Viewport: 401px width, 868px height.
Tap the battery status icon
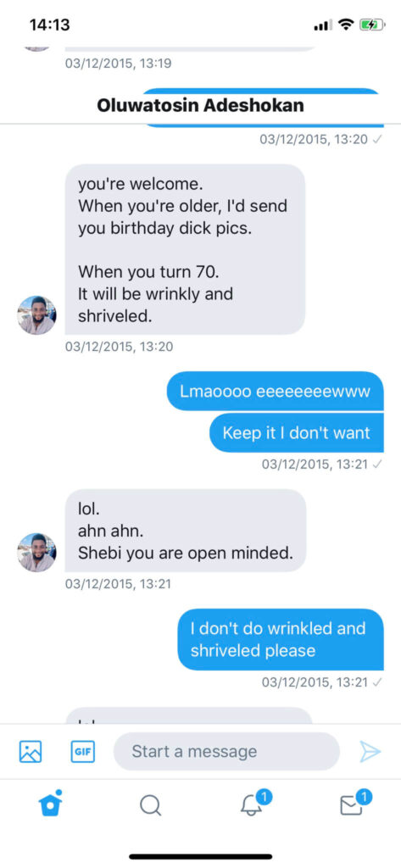point(371,25)
